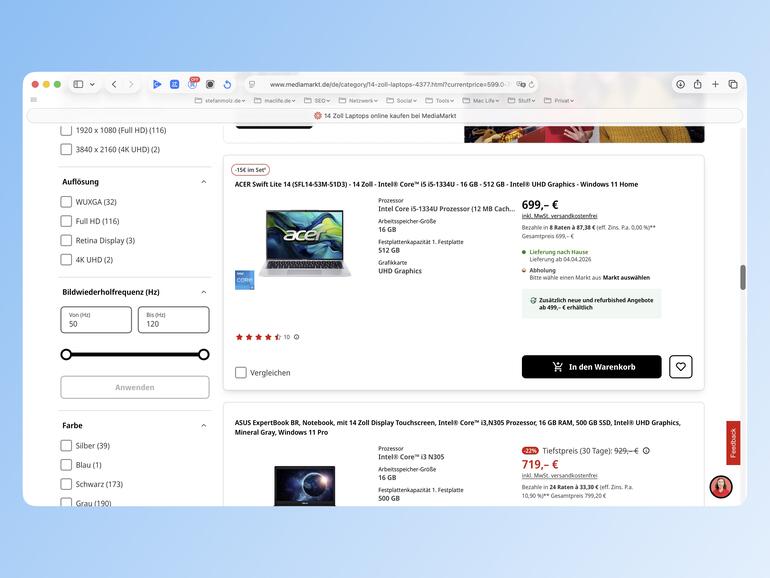Collapse the Auflösung filter section
Screen dimensions: 770x578
point(204,182)
